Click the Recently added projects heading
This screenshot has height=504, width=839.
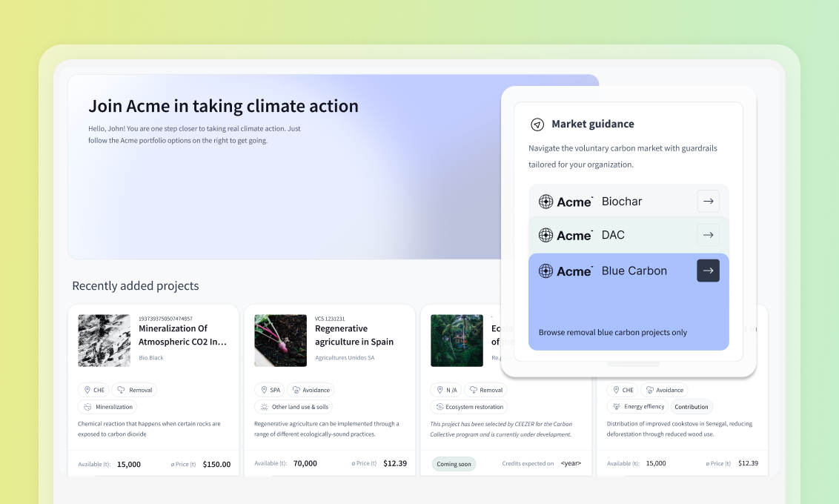tap(136, 285)
